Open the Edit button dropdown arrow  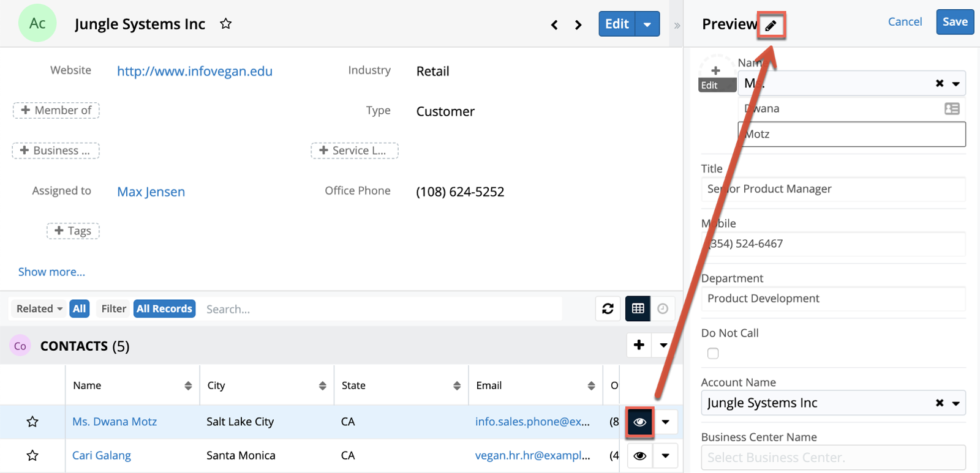647,24
